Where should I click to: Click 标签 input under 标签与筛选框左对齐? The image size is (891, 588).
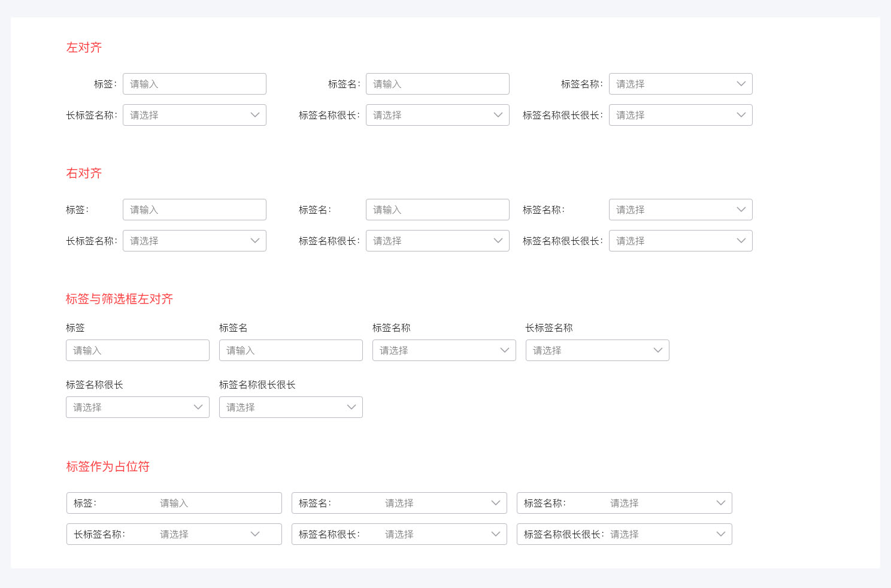pos(137,350)
